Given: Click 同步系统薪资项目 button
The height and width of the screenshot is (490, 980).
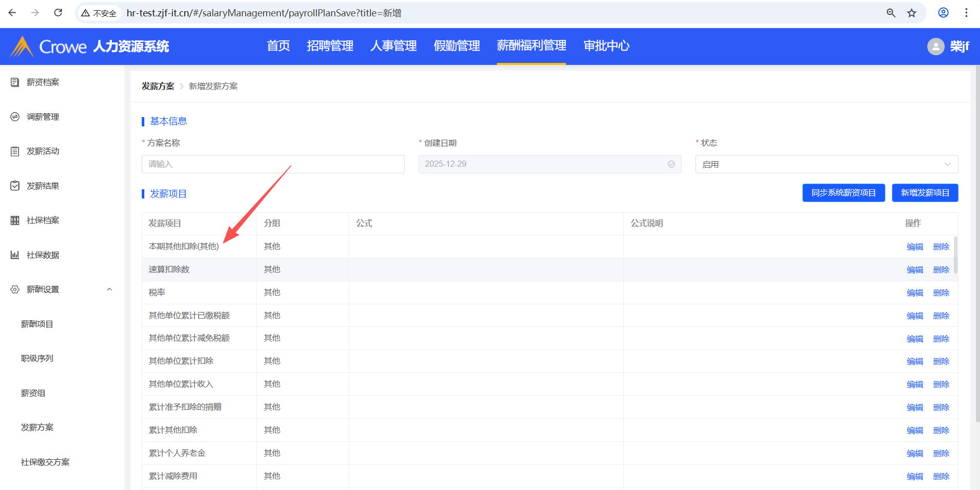Looking at the screenshot, I should tap(843, 193).
